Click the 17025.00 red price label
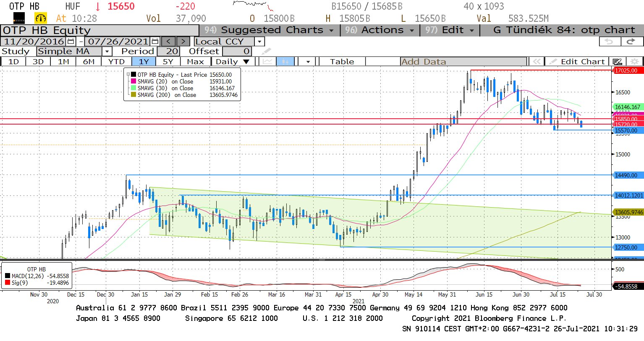This screenshot has width=644, height=341. (x=628, y=70)
